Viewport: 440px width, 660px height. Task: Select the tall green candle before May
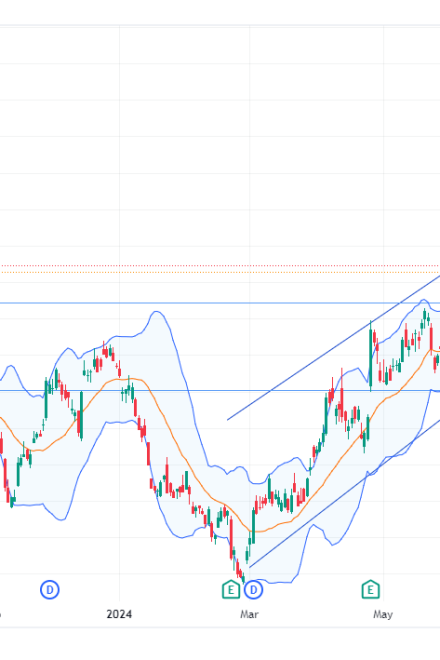371,356
